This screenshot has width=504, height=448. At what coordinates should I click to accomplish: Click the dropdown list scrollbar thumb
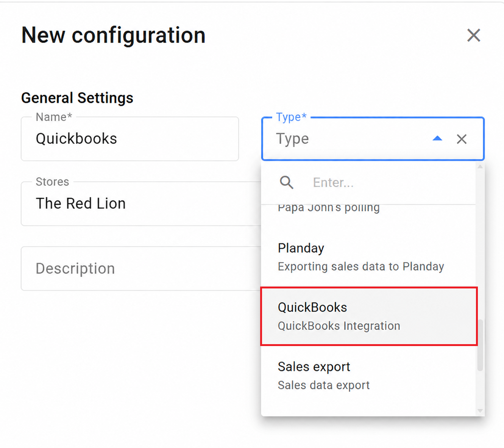point(480,345)
